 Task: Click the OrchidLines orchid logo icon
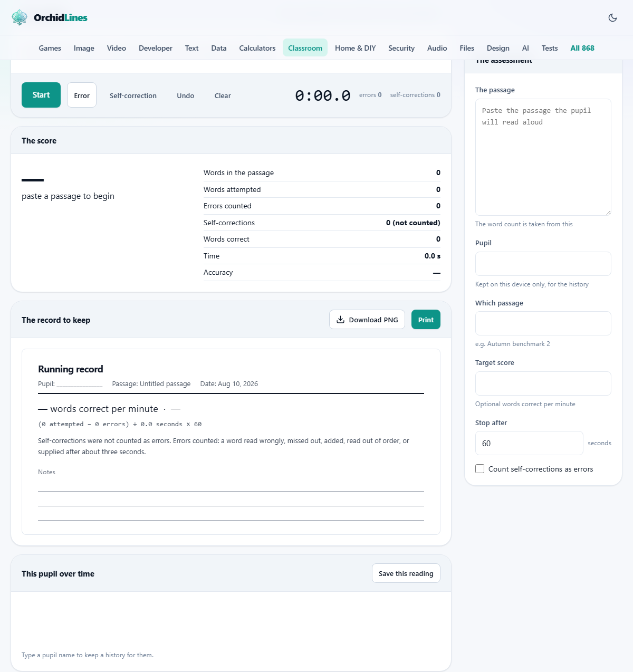[x=20, y=17]
